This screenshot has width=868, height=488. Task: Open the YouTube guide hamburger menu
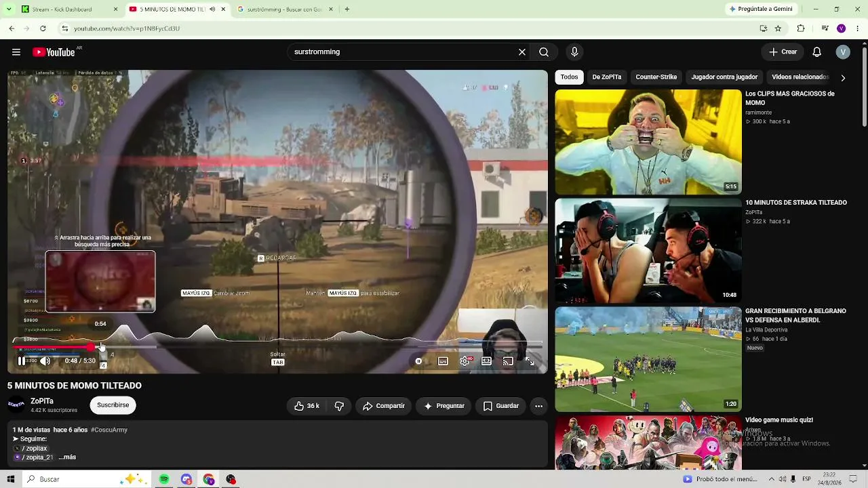[x=16, y=52]
